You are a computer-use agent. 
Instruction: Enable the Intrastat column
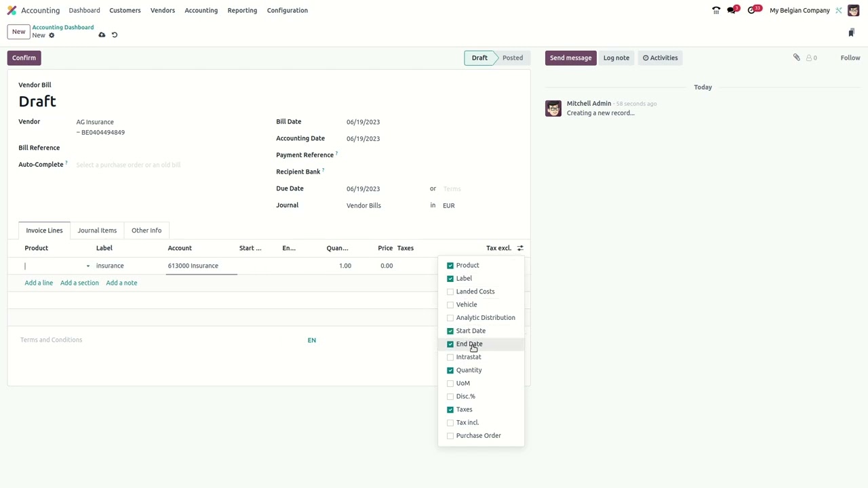tap(450, 357)
